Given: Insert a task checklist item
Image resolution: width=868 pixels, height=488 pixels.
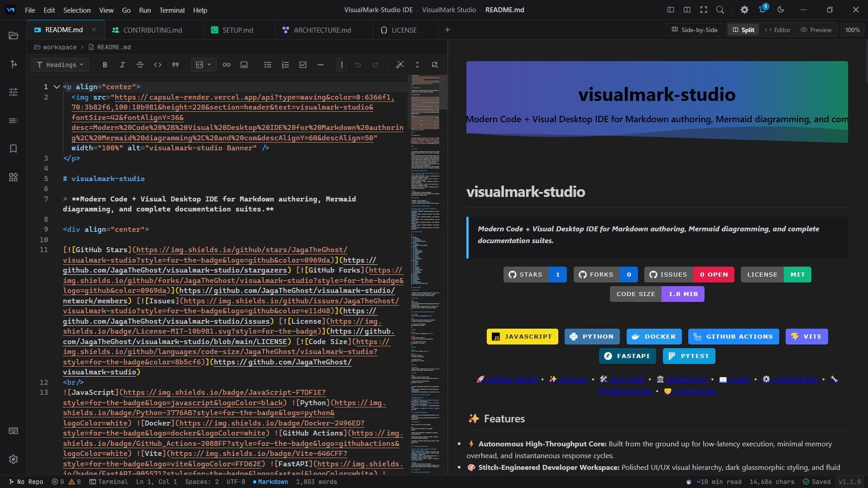Looking at the screenshot, I should tap(303, 65).
